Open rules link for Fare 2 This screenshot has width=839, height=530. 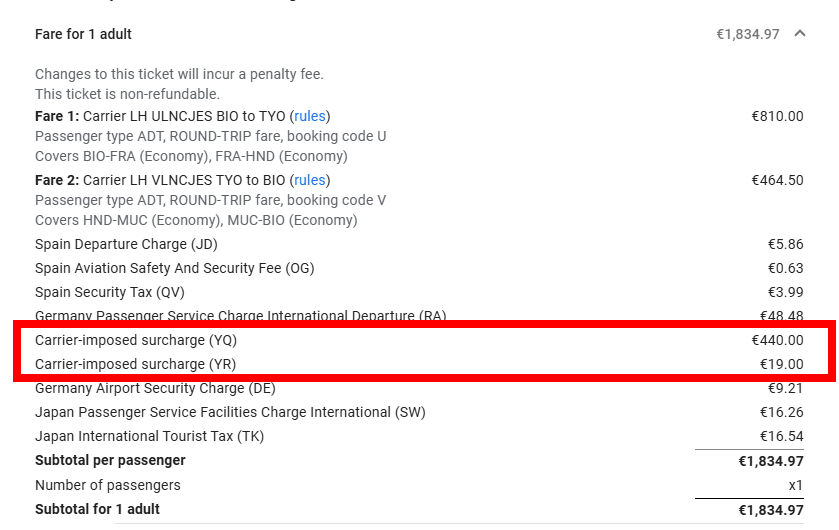(310, 180)
